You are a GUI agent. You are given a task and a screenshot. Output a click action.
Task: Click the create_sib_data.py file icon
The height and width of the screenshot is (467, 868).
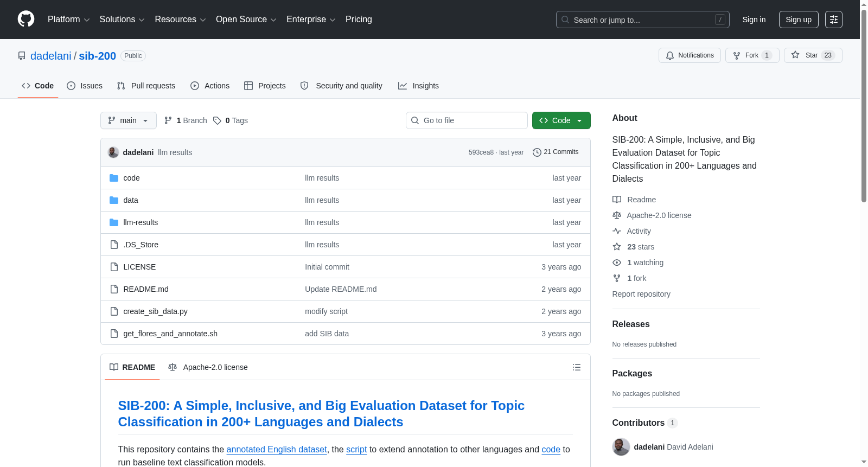pos(114,311)
